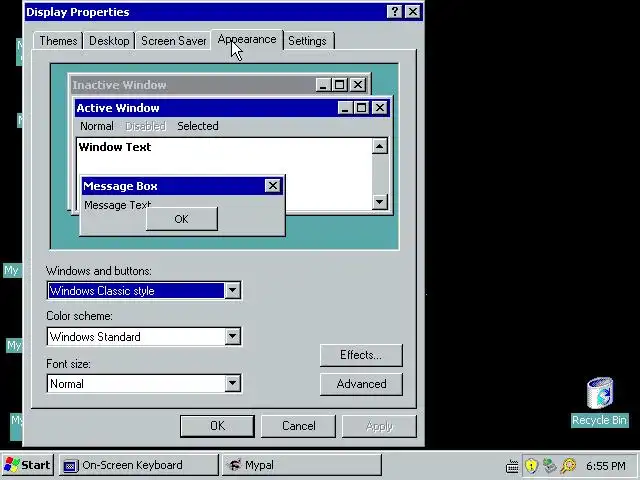Image resolution: width=640 pixels, height=480 pixels.
Task: Switch to On-Screen Keyboard taskbar button
Action: coord(139,465)
